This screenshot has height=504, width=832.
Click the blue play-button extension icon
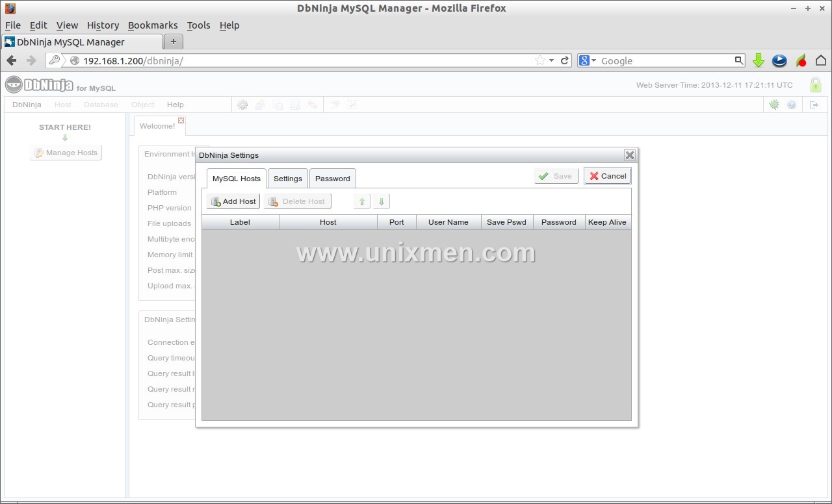pyautogui.click(x=779, y=60)
